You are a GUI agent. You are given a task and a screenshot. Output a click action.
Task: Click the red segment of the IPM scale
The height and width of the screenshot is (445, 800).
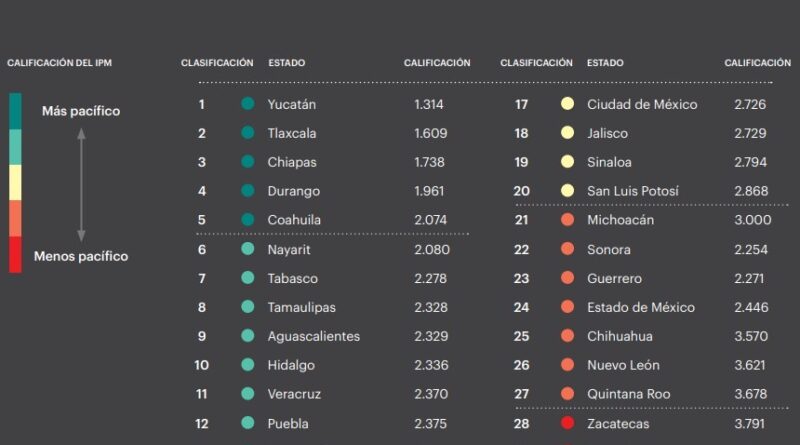(x=15, y=254)
